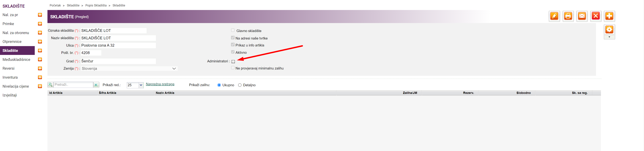Click the magnifier search icon
Screen dimensions: 644x151
pyautogui.click(x=50, y=85)
